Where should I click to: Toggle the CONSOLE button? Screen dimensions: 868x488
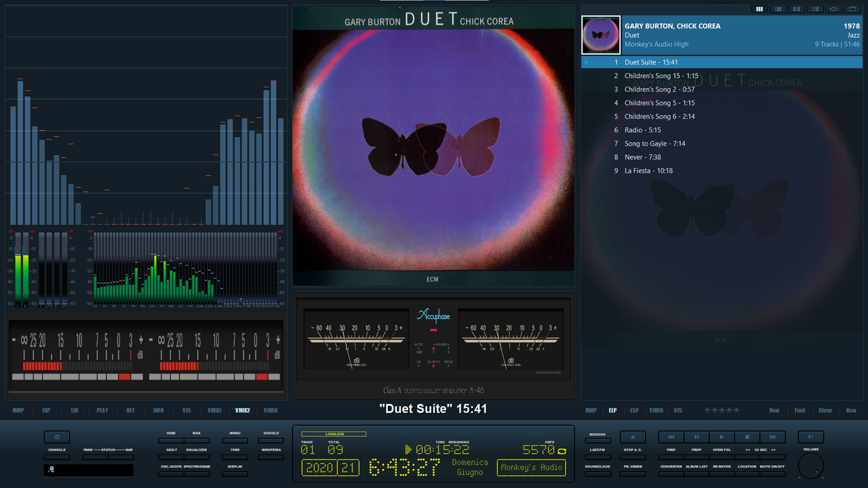pos(57,457)
